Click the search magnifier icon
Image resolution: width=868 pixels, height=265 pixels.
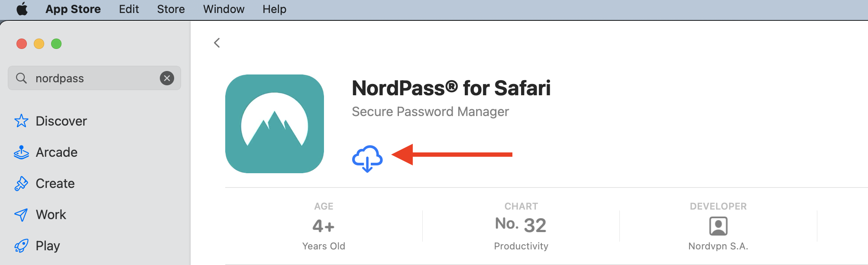pyautogui.click(x=21, y=78)
